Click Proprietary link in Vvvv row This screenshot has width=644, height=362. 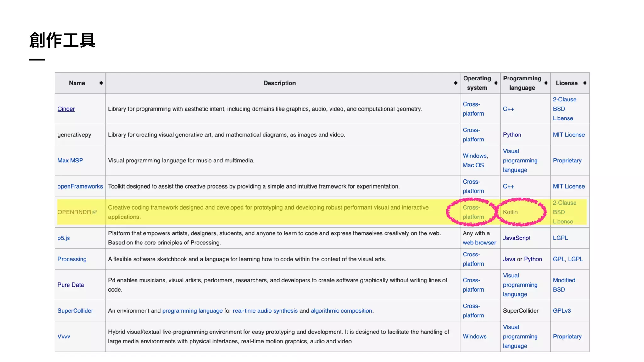pos(567,336)
